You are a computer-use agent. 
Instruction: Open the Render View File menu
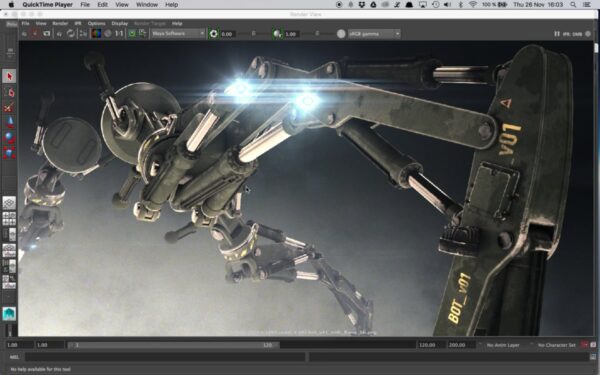[25, 23]
